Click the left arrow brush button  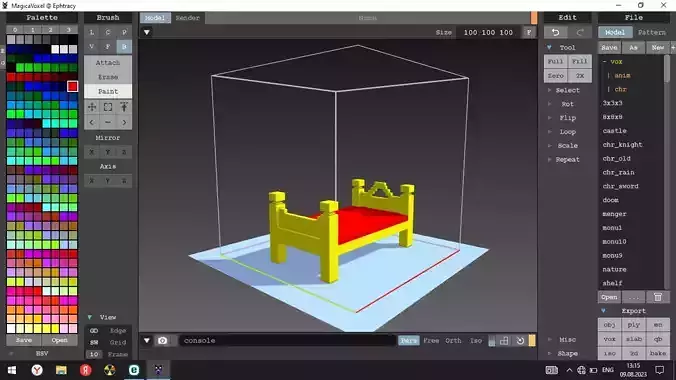[91, 122]
